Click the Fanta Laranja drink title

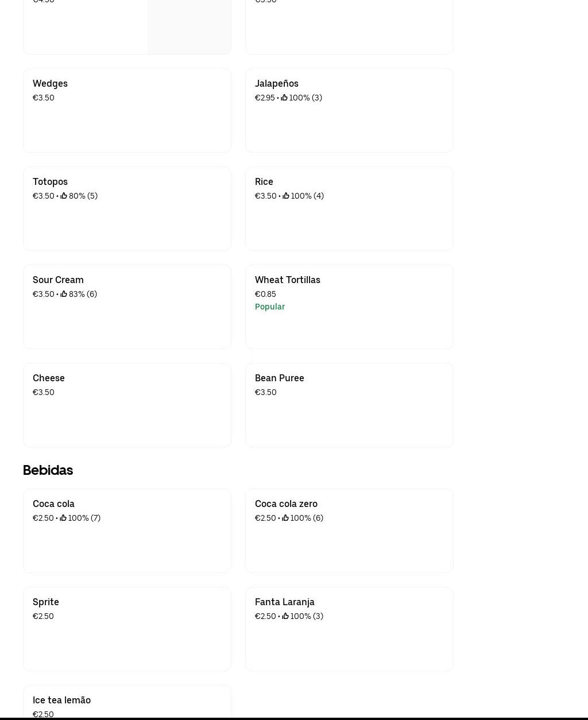point(284,602)
